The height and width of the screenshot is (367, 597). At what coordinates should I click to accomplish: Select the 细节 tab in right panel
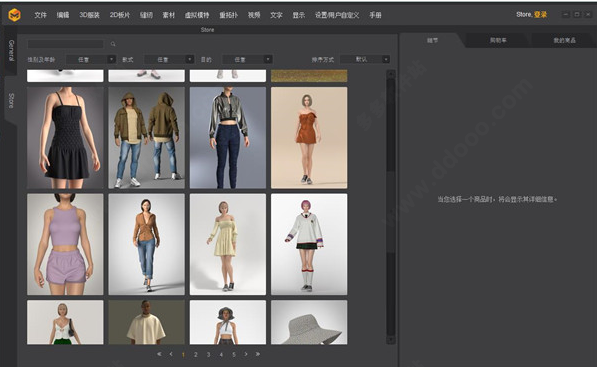pos(432,40)
